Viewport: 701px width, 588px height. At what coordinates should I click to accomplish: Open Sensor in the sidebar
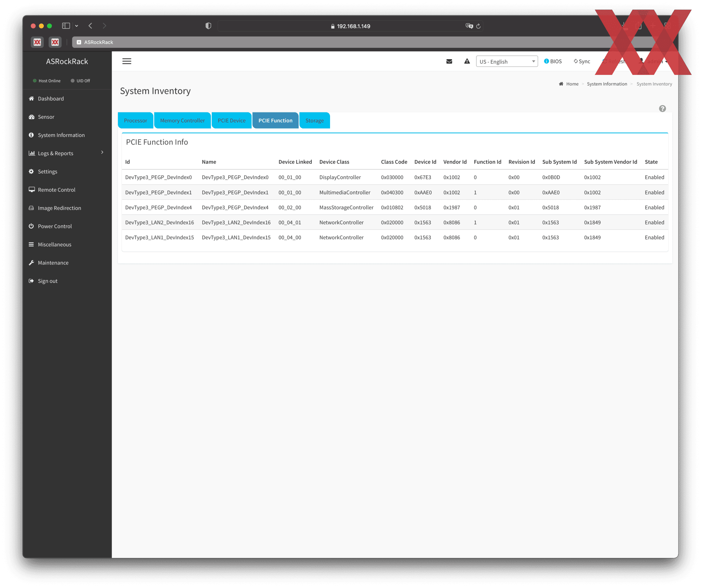click(67, 117)
